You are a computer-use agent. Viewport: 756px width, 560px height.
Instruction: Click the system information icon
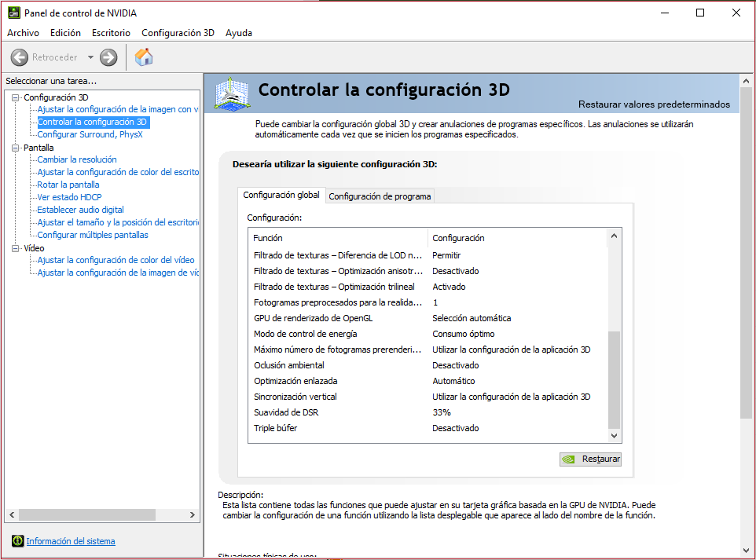(x=18, y=540)
